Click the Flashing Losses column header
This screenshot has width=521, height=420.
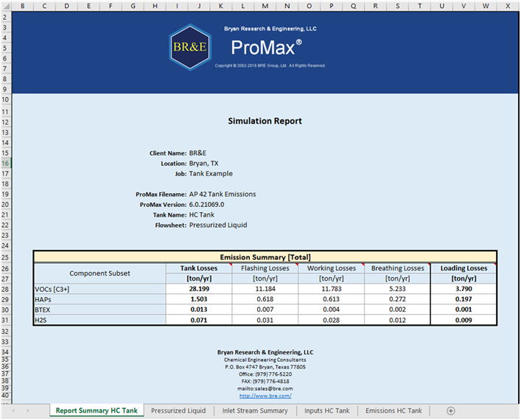click(x=265, y=268)
